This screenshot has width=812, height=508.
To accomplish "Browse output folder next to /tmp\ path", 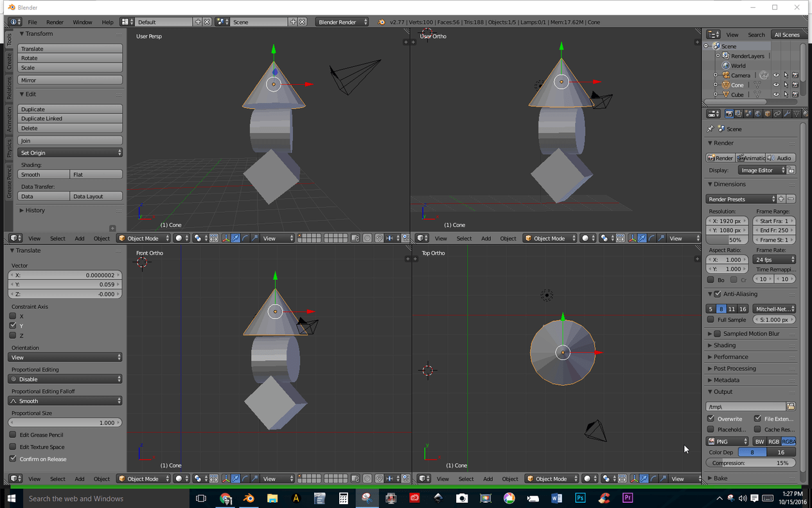I will point(791,406).
